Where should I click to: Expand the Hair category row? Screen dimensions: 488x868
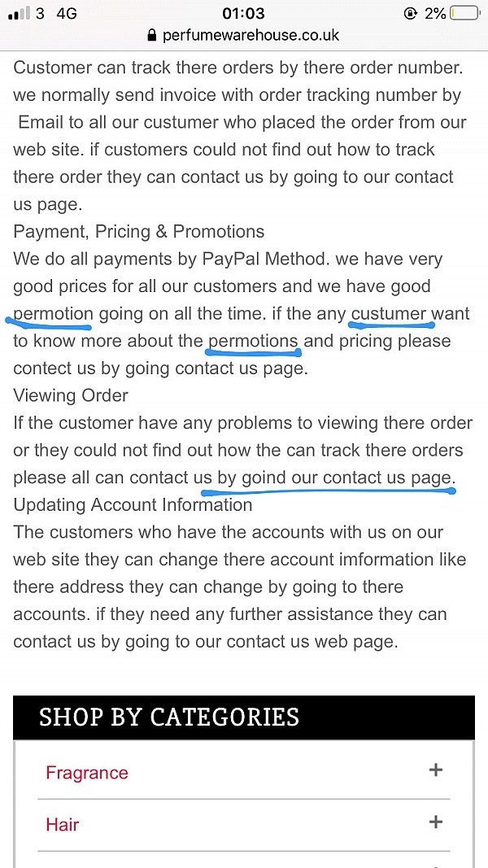point(244,824)
